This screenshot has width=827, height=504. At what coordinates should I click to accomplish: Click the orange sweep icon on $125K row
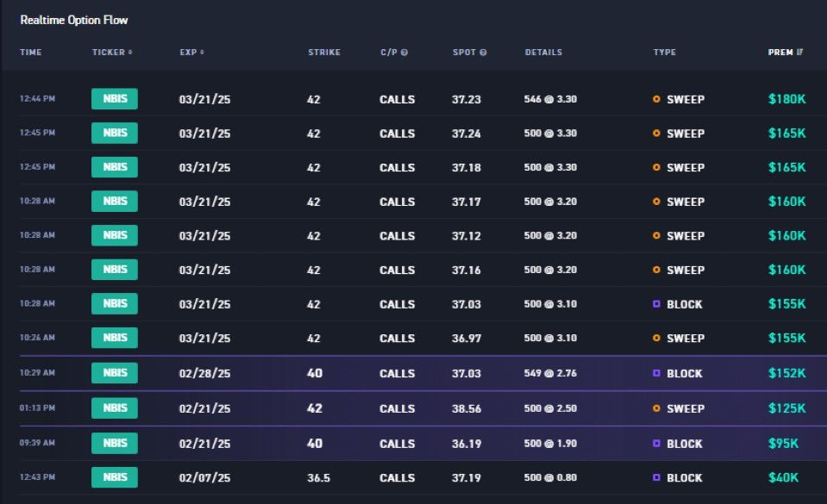pyautogui.click(x=657, y=408)
